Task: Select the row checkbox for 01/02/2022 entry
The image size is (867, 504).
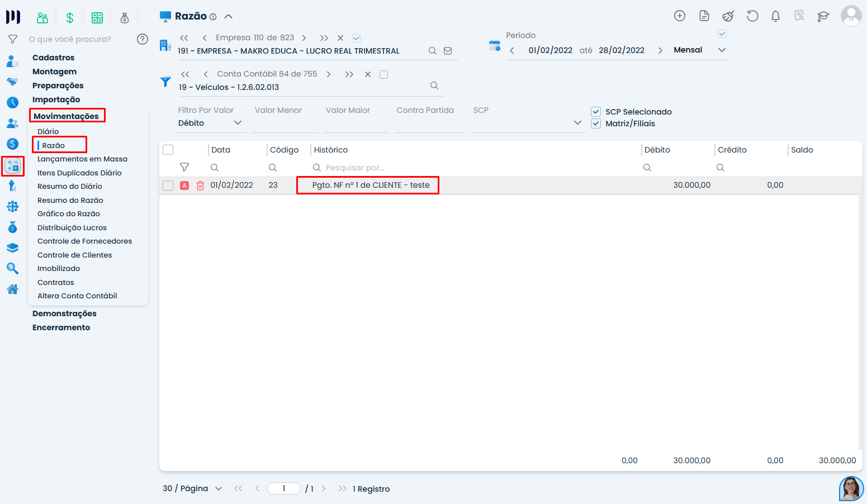Action: (x=168, y=186)
